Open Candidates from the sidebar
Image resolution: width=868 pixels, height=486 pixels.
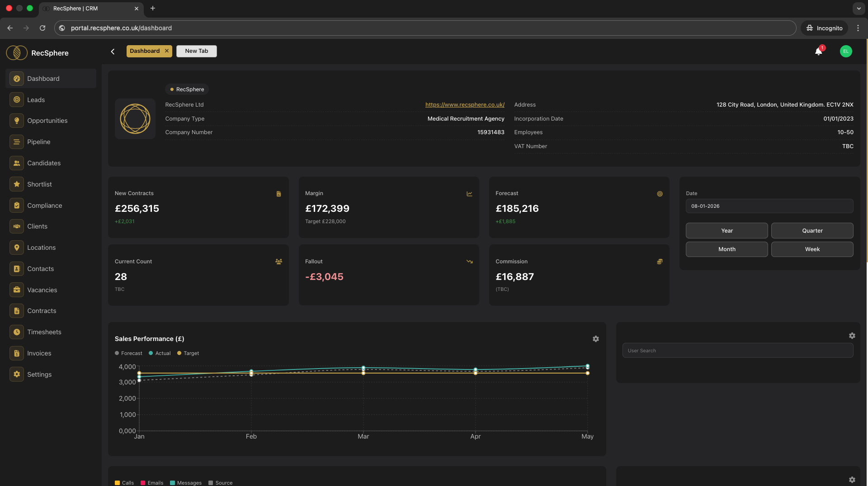coord(43,163)
